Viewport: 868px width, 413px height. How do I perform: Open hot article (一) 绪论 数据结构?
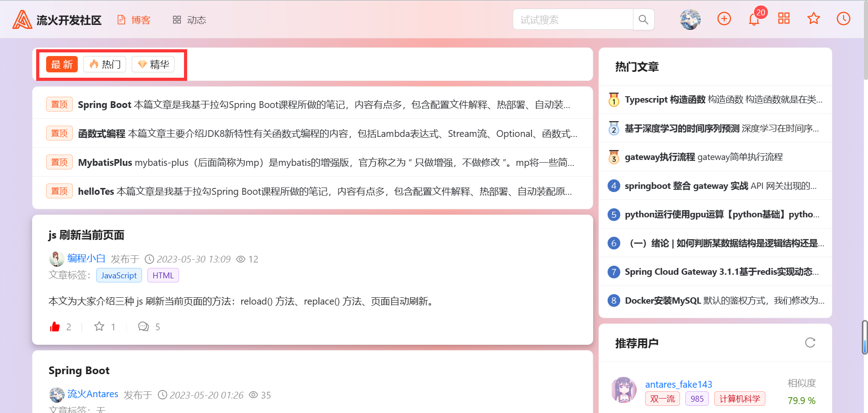click(x=725, y=243)
